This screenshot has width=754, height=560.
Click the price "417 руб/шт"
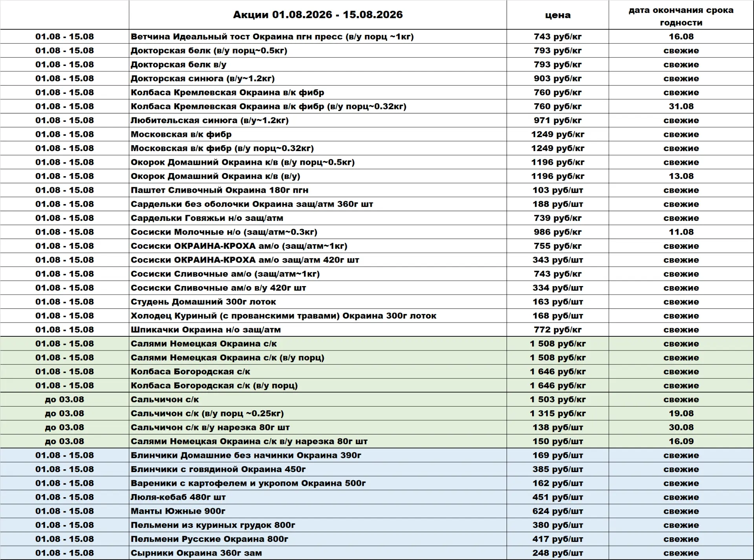(558, 539)
